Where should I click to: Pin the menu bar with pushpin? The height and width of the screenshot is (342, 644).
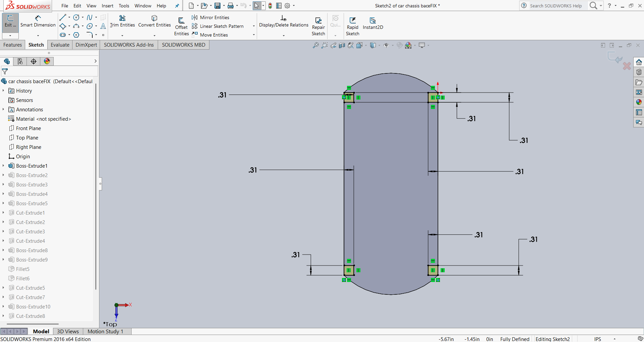tap(177, 6)
